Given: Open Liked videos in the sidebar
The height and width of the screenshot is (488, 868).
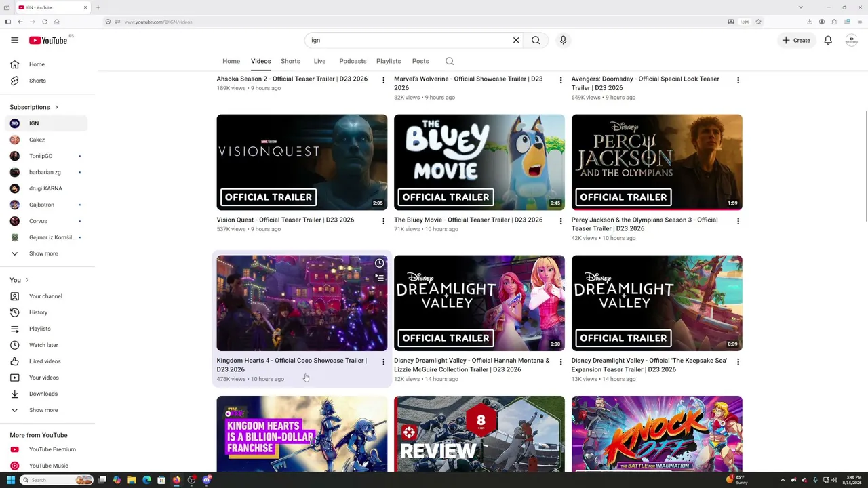Looking at the screenshot, I should click(47, 361).
